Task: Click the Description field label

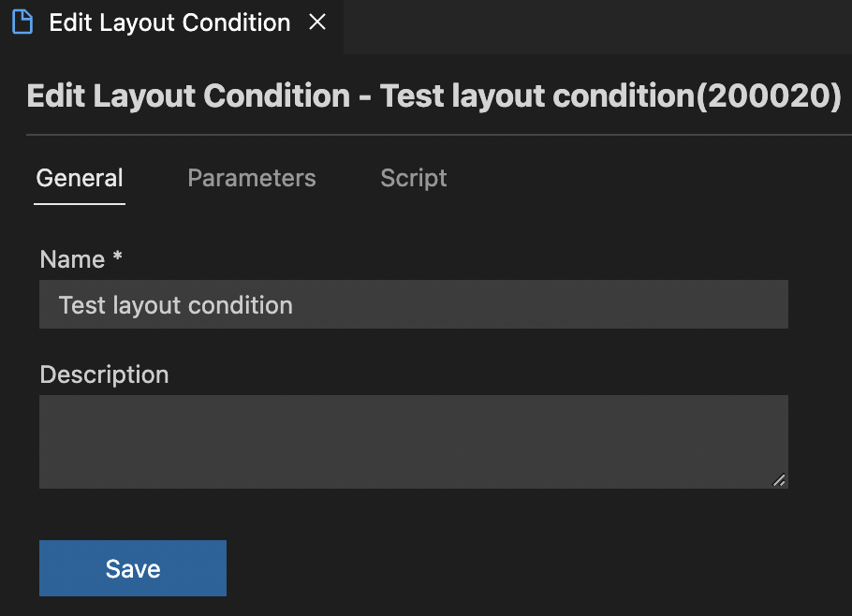Action: (x=104, y=374)
